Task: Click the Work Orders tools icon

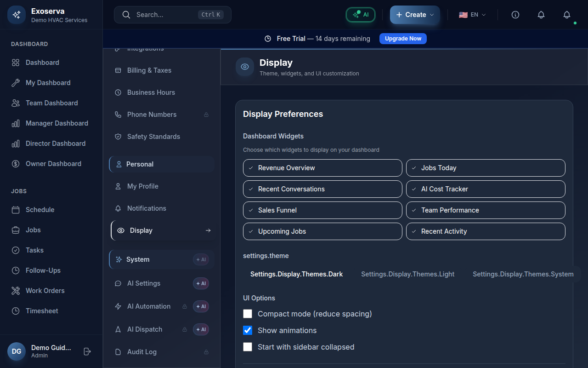Action: pyautogui.click(x=16, y=291)
